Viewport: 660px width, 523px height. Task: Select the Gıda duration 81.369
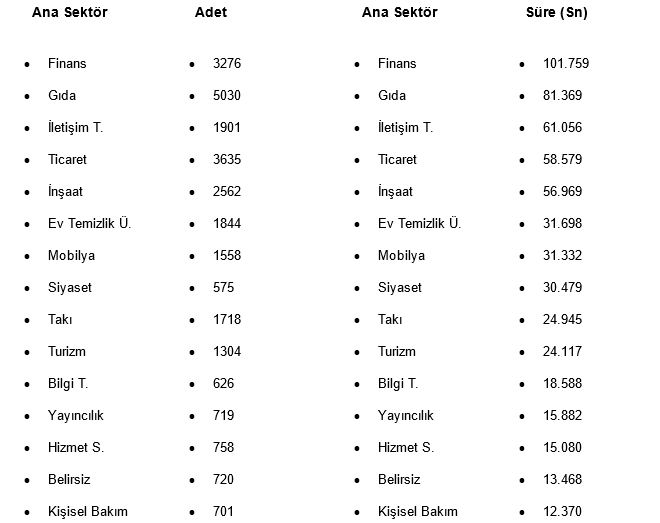click(563, 96)
